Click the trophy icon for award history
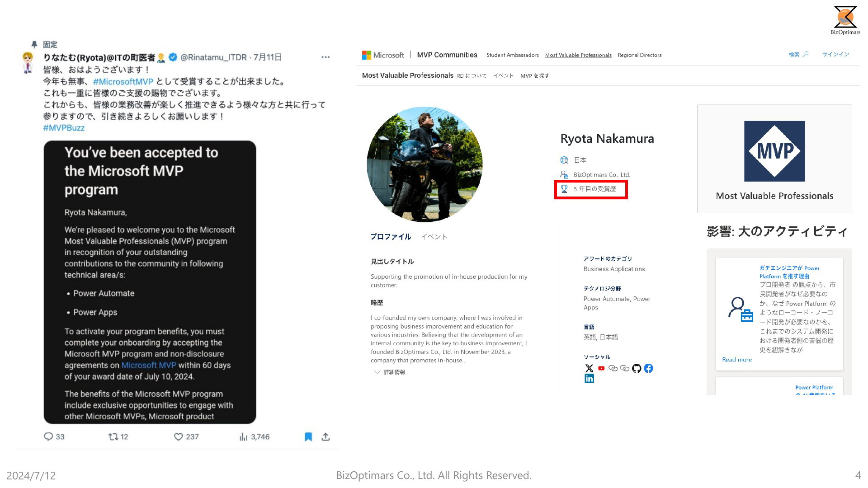 point(564,189)
